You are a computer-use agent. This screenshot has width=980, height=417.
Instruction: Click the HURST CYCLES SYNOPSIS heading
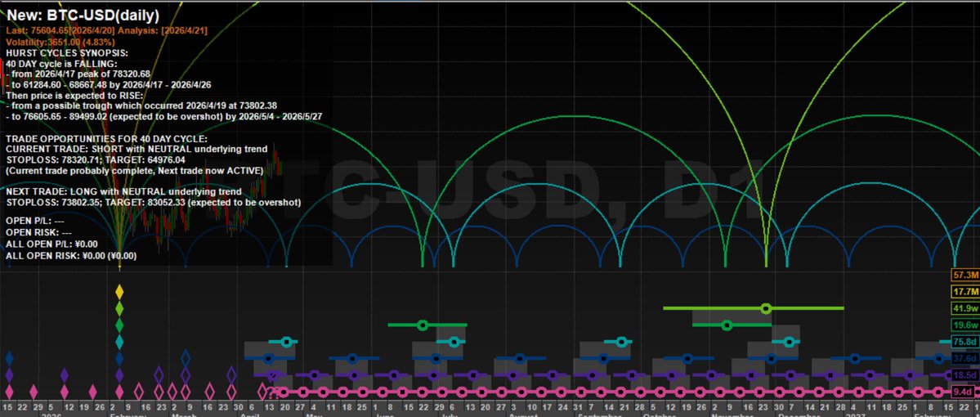coord(67,54)
